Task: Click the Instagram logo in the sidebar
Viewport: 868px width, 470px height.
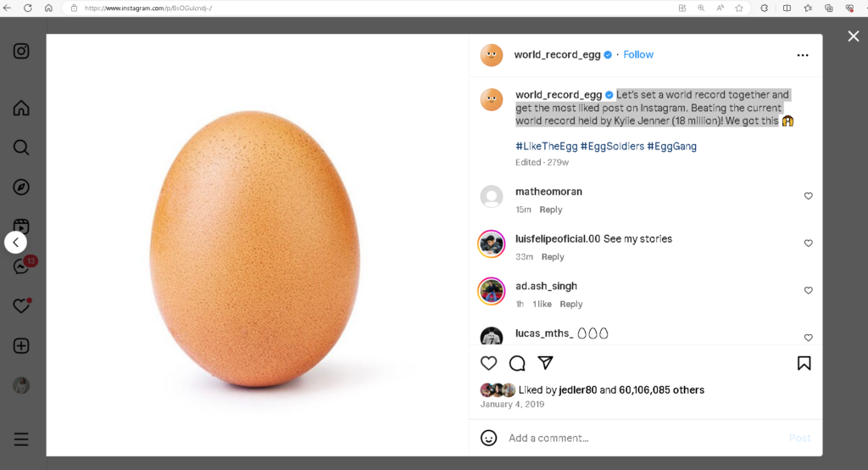Action: 21,51
